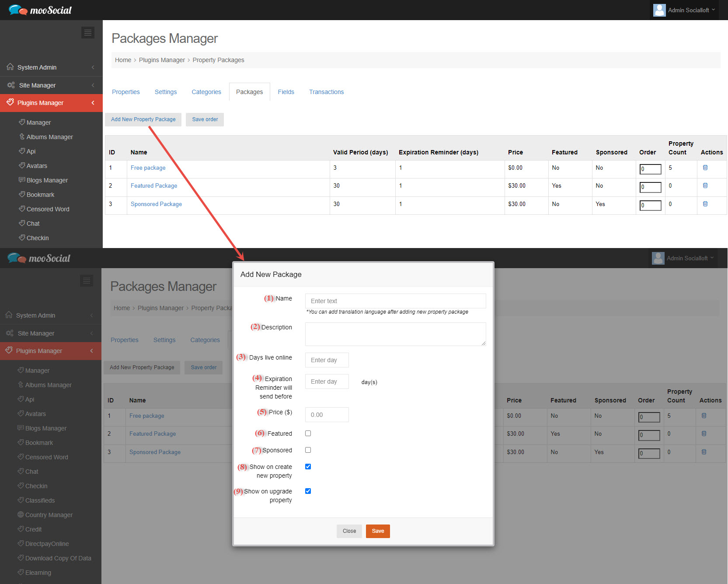Open Elearning in the lower sidebar

(x=38, y=573)
